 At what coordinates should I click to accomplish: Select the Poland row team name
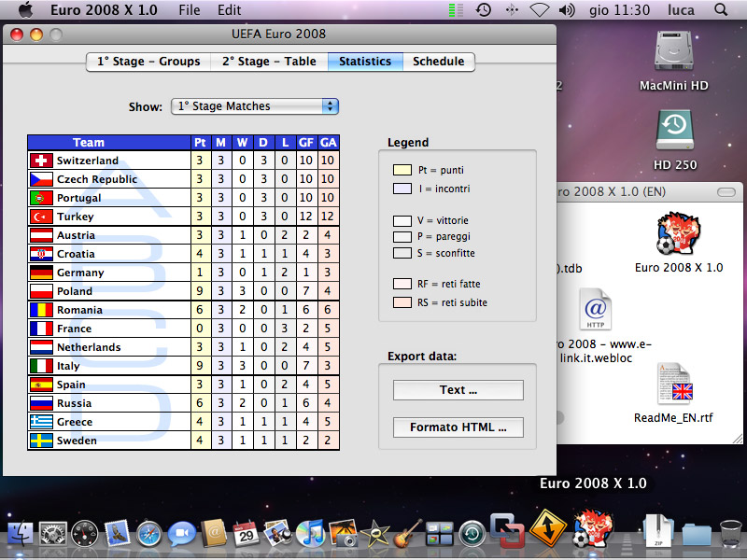pyautogui.click(x=75, y=291)
